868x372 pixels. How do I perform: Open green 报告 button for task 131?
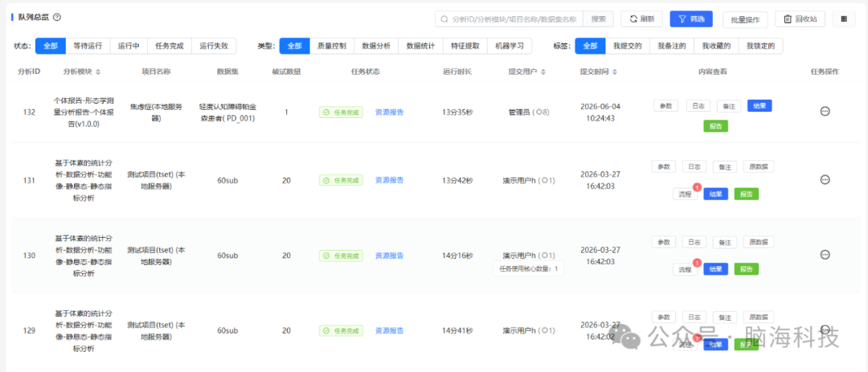[x=746, y=194]
